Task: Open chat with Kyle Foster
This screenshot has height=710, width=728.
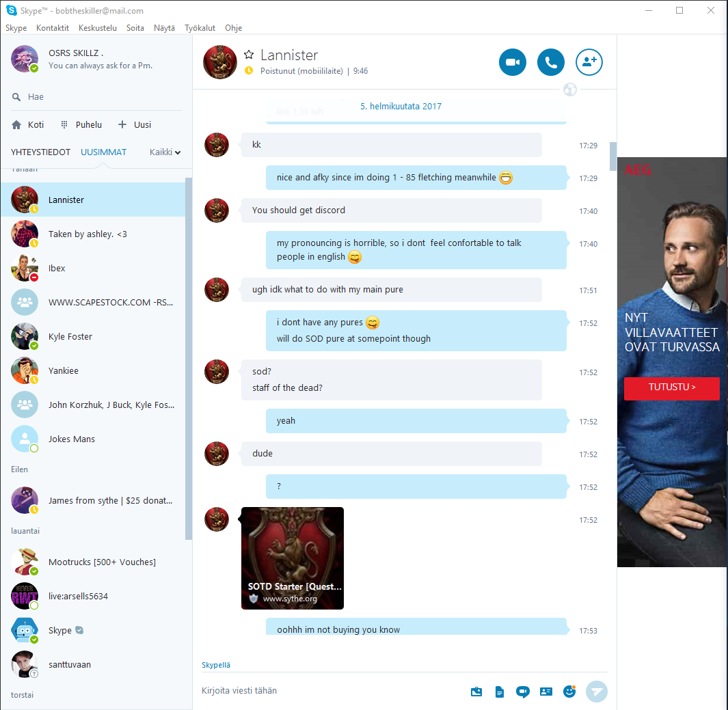Action: point(93,336)
